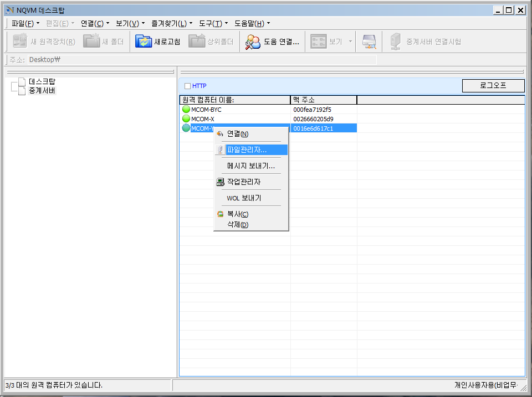Screen dimensions: 532x397
Task: Choose 작업관리자 in context menu
Action: tap(251, 182)
